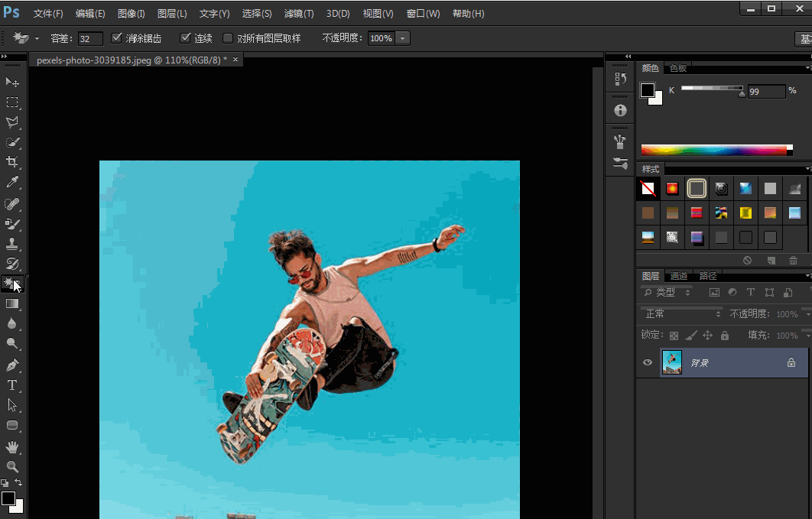Open the History panel icon

(620, 79)
